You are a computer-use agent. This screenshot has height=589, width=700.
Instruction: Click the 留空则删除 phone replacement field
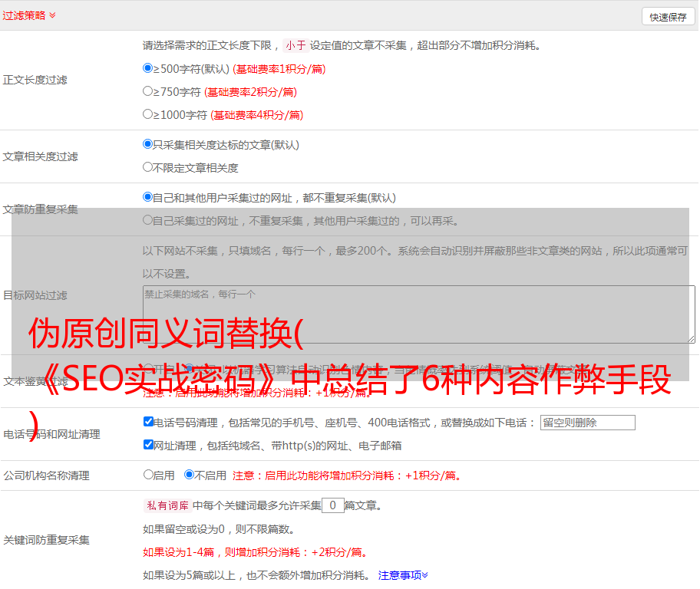(x=587, y=423)
